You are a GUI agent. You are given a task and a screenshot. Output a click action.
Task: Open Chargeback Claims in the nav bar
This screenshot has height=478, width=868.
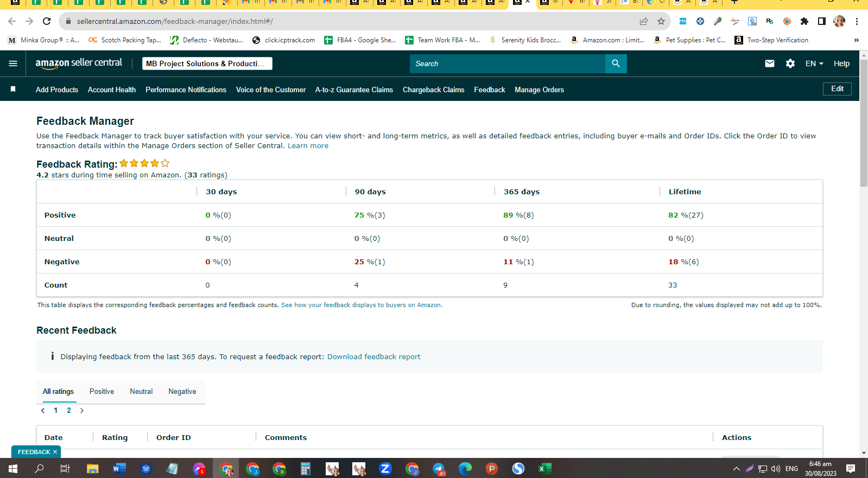click(433, 90)
